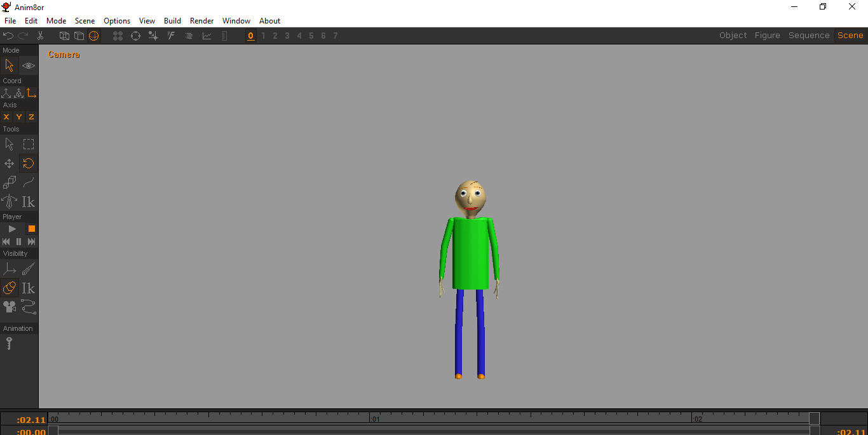The height and width of the screenshot is (435, 868).
Task: Switch to Sequence mode tab
Action: [x=809, y=35]
